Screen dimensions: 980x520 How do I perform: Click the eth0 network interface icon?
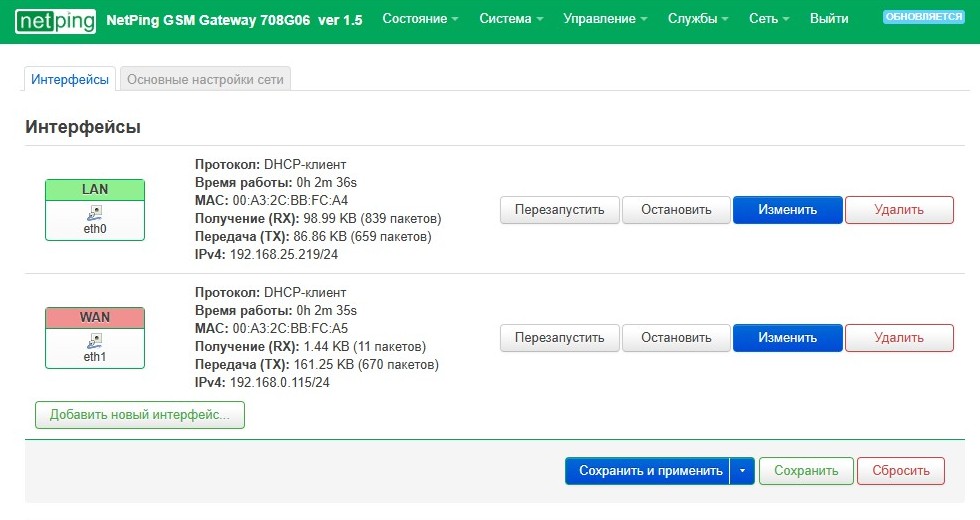coord(95,212)
